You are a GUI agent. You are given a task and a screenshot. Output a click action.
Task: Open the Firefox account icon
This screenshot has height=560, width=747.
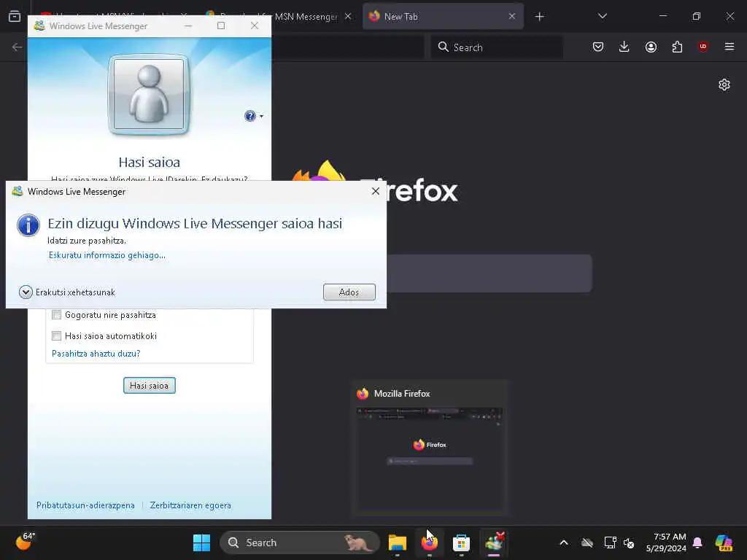tap(651, 47)
